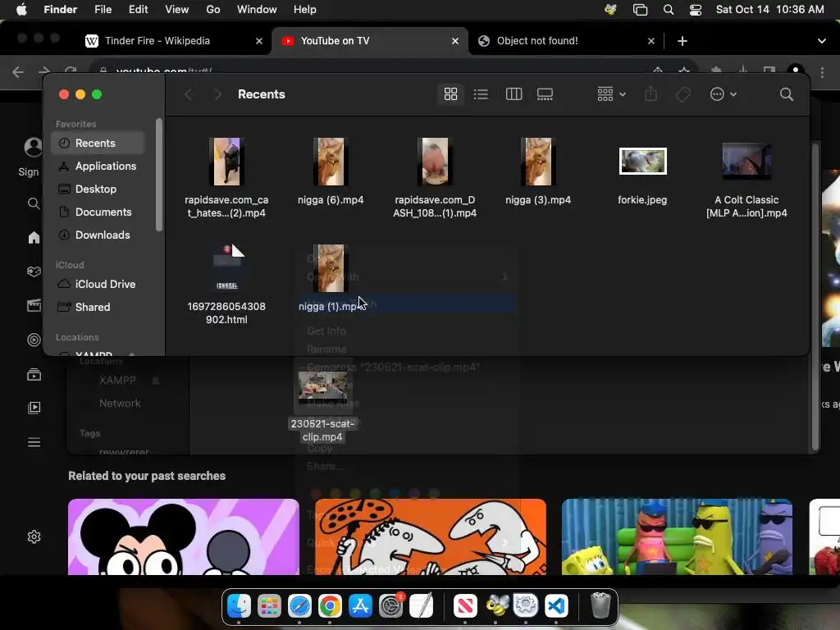
Task: Close the Object not found! tab
Action: [x=651, y=41]
